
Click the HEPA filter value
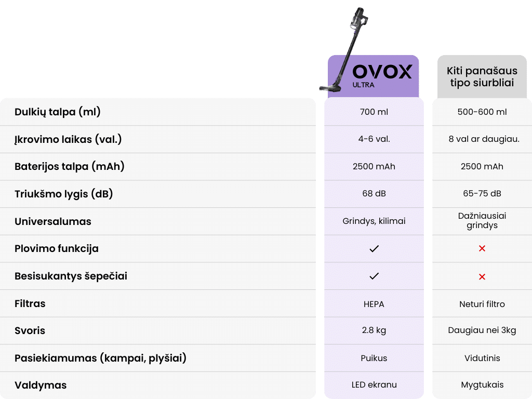pos(374,304)
